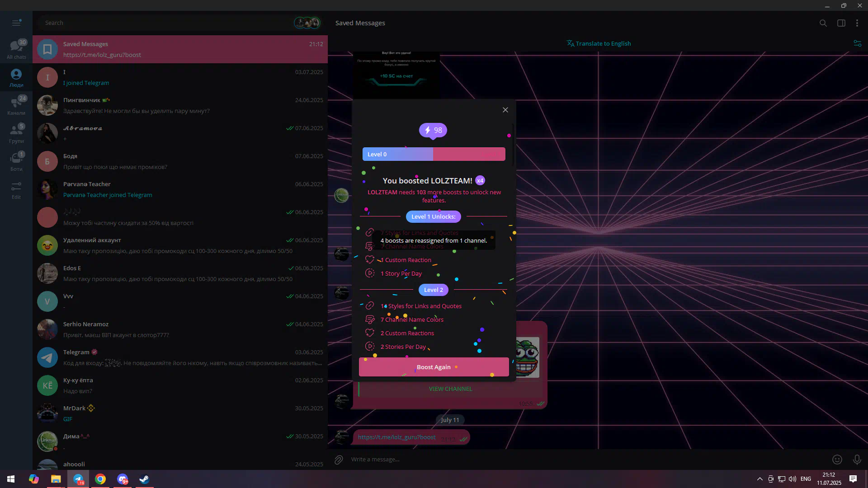Click the Boost Again button

coord(434,367)
